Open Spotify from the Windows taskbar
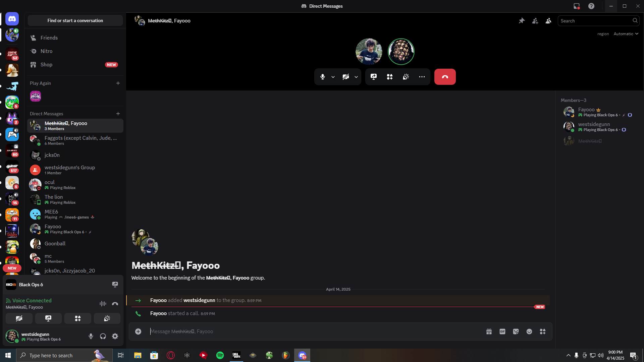The width and height of the screenshot is (644, 362). click(220, 355)
